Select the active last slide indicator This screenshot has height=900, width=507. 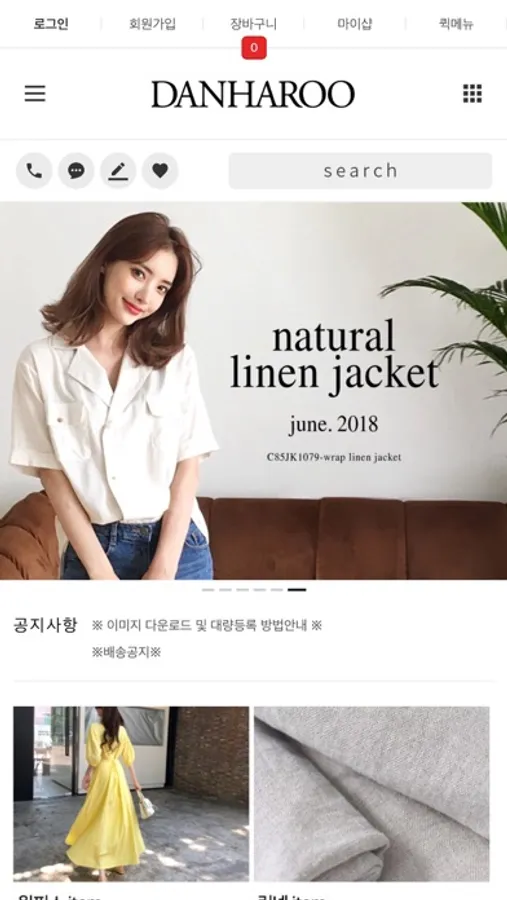[x=297, y=589]
